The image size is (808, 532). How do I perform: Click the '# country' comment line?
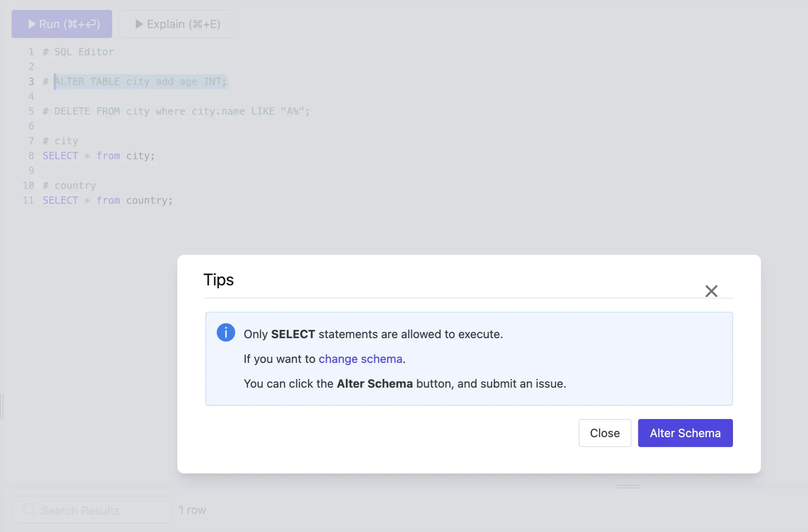coord(69,186)
